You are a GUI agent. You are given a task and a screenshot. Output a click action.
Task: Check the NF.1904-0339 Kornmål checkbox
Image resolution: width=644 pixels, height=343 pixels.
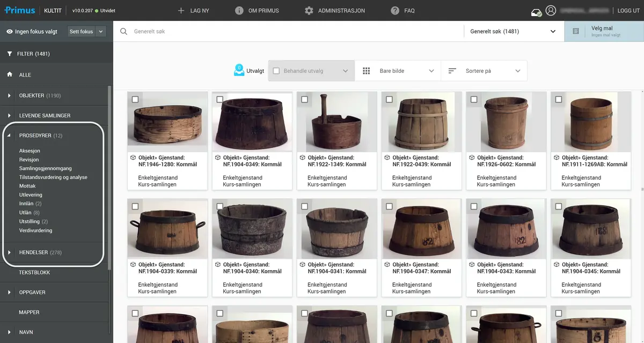(x=135, y=206)
